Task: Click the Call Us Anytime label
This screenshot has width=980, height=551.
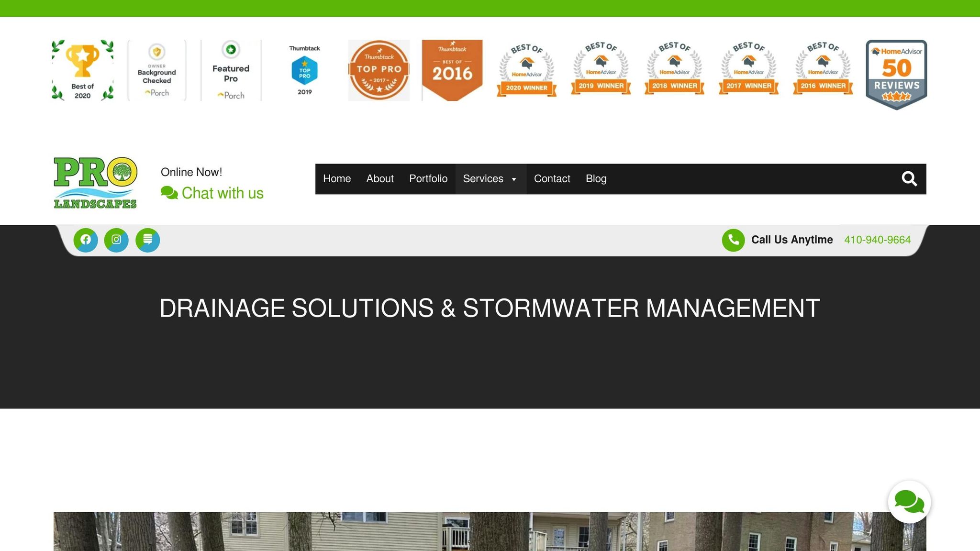Action: (792, 240)
